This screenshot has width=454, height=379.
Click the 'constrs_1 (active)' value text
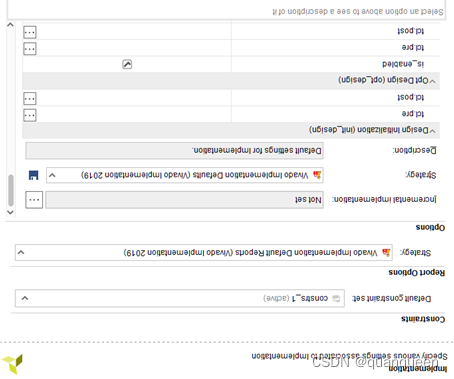pos(296,298)
